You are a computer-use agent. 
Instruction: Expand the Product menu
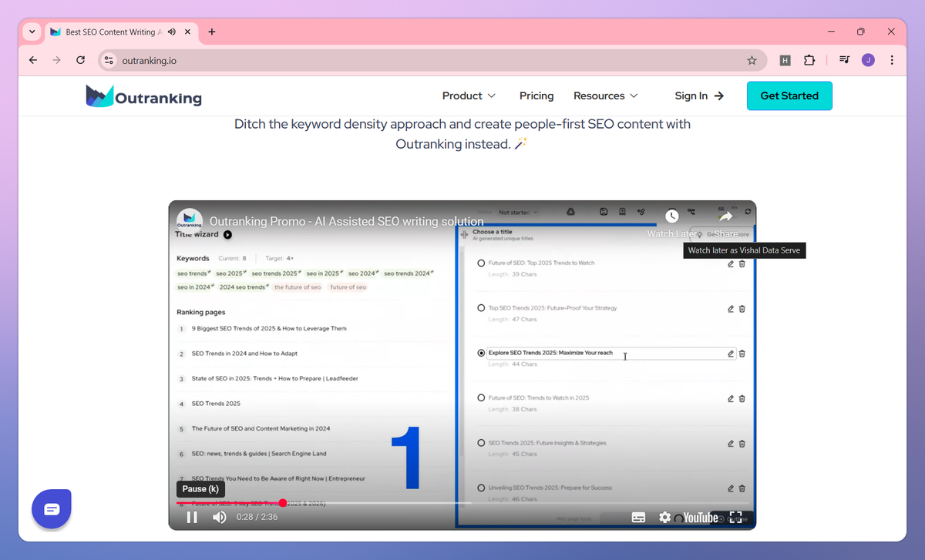tap(469, 96)
